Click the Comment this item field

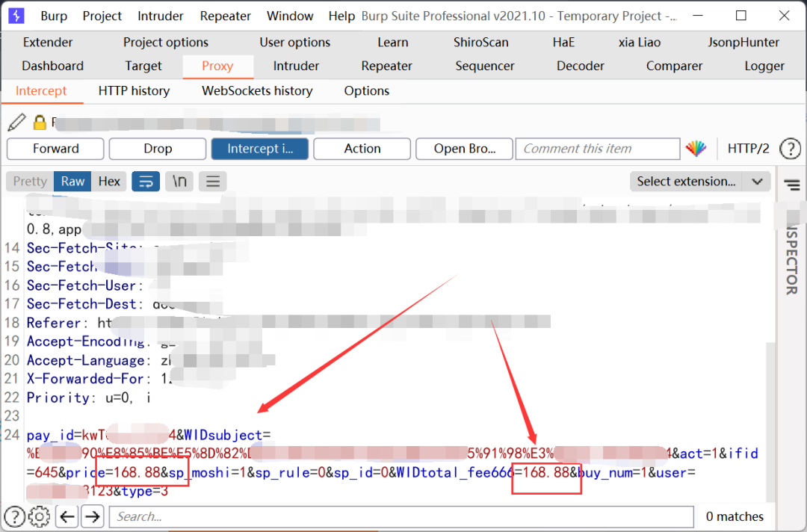pos(598,149)
